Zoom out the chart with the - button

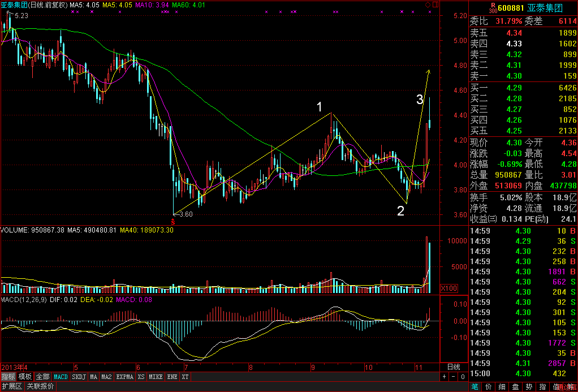coord(454,377)
